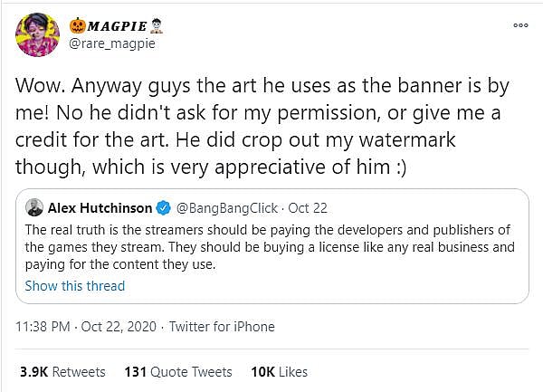Viewport: 543px width, 392px height.
Task: Show the 10K Likes list
Action: point(280,371)
